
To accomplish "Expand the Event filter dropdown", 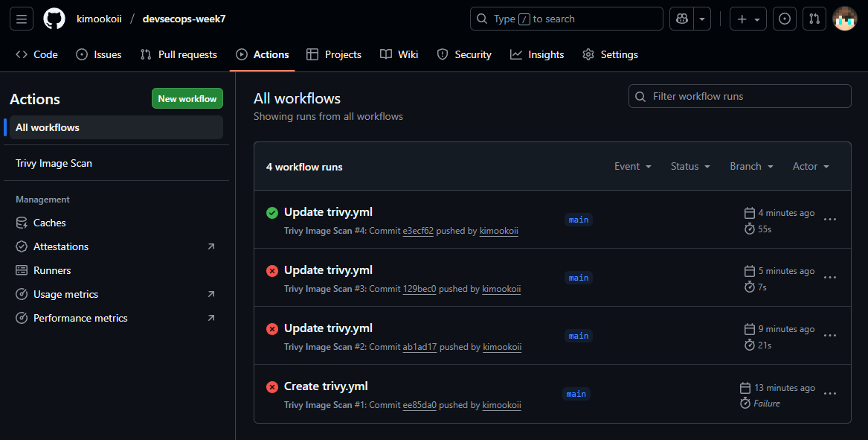I will pyautogui.click(x=632, y=167).
